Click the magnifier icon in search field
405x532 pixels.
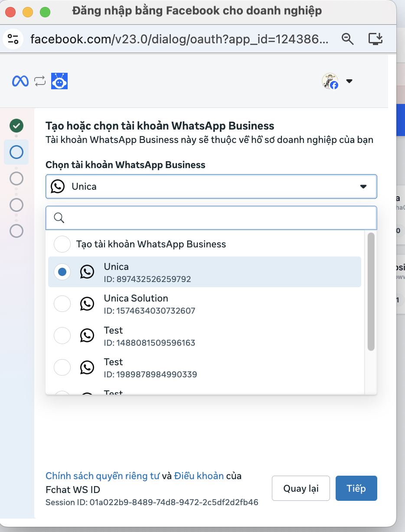click(59, 217)
